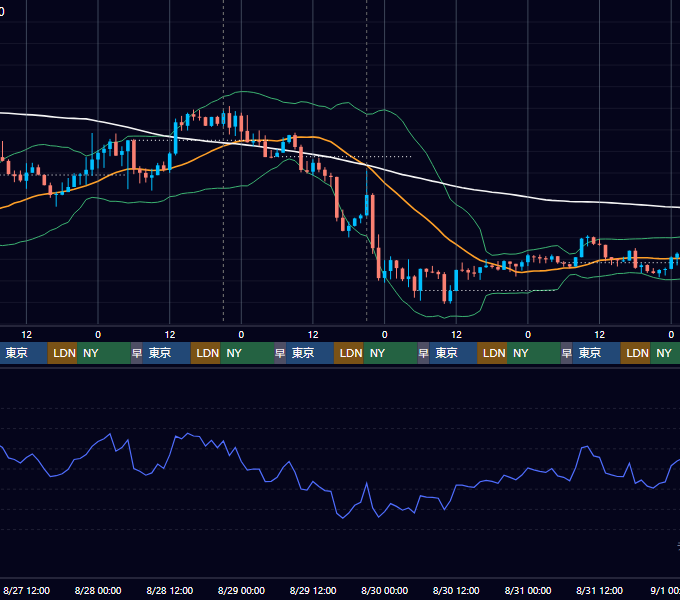Image resolution: width=680 pixels, height=600 pixels.
Task: Select the LDN session block before 8/28 00:00
Action: click(x=62, y=353)
